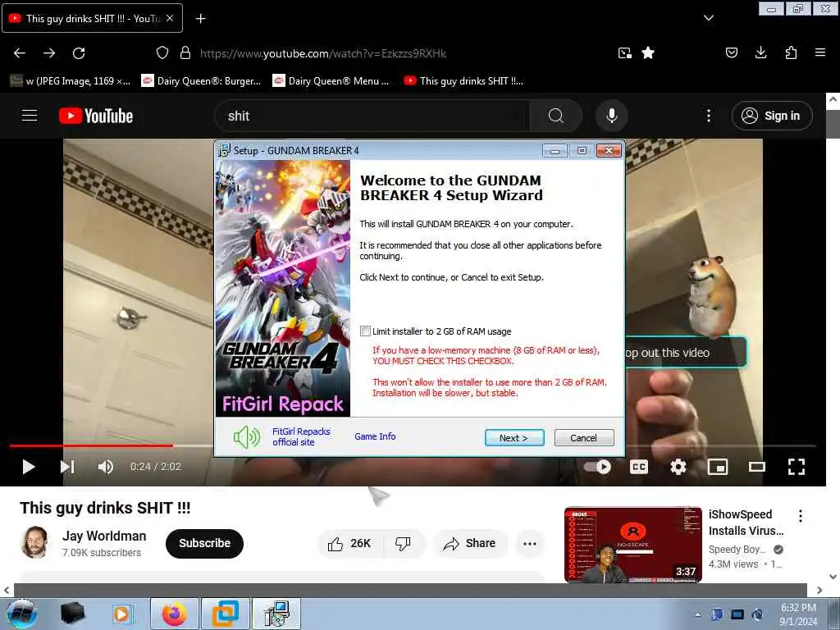Open w (JPEG Image) bookmark
This screenshot has height=630, width=840.
coord(71,81)
